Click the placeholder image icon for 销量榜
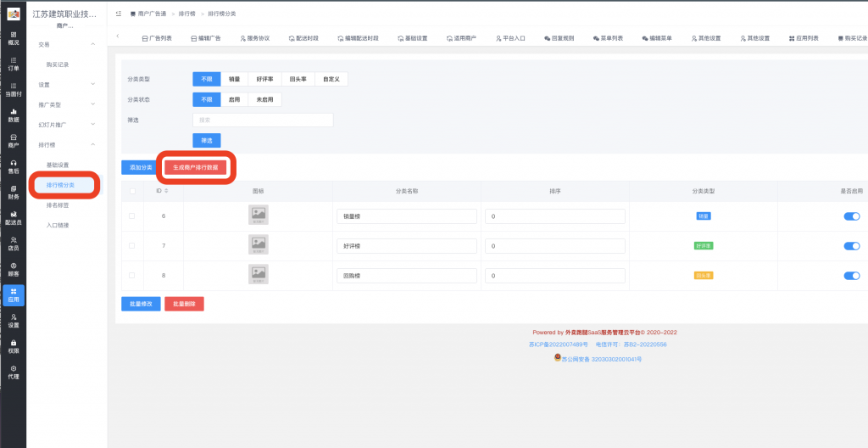Screen dimensions: 868x448 click(258, 216)
